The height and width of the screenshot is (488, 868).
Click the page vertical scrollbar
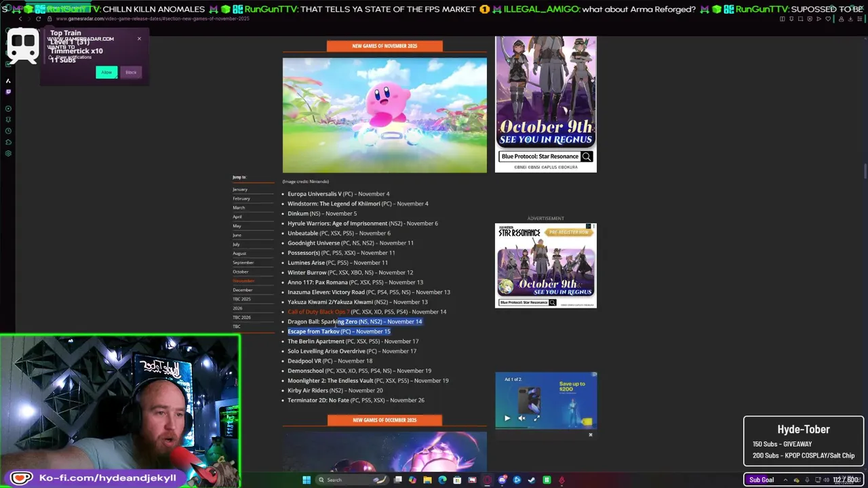click(865, 169)
